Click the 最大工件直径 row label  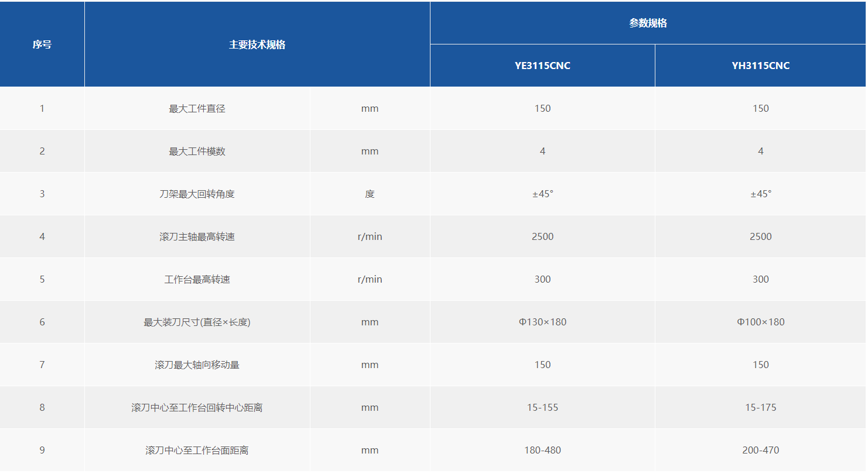coord(197,108)
